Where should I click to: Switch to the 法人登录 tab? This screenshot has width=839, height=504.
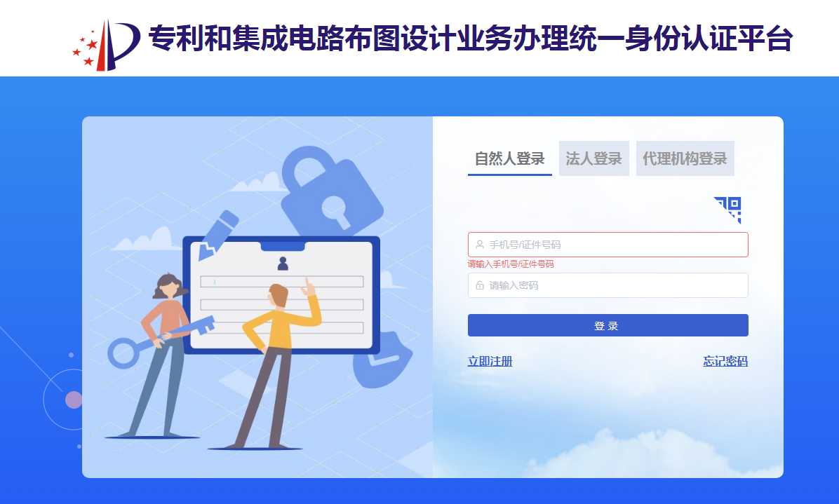pyautogui.click(x=594, y=158)
